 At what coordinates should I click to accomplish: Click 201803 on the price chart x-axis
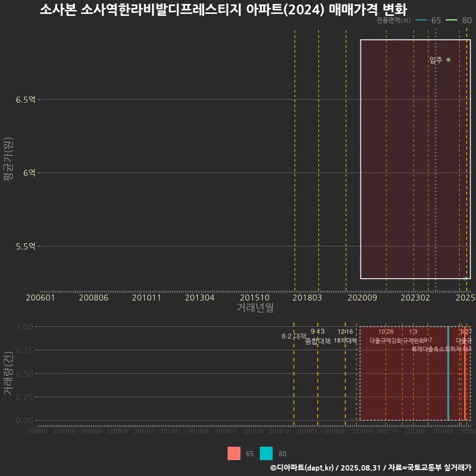tap(307, 297)
